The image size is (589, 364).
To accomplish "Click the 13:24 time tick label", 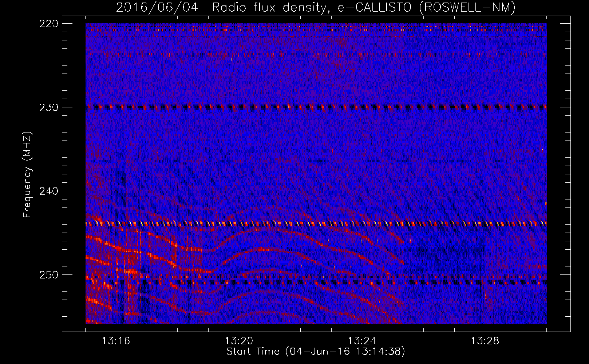I will pyautogui.click(x=362, y=341).
